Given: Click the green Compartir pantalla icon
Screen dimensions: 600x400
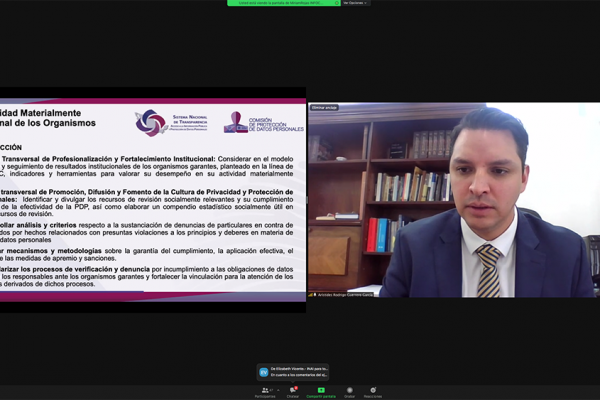Looking at the screenshot, I should (321, 390).
